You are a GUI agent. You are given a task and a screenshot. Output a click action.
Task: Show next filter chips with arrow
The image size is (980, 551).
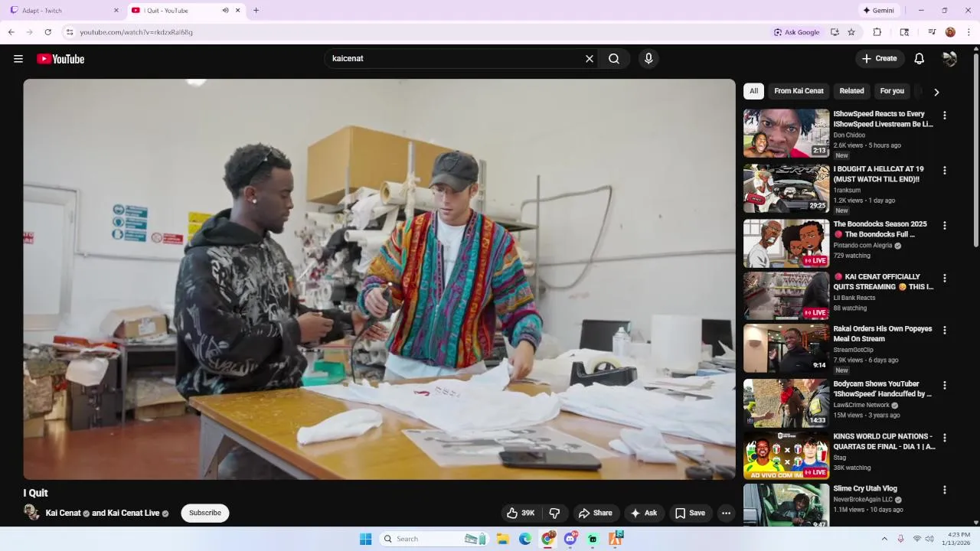point(936,92)
